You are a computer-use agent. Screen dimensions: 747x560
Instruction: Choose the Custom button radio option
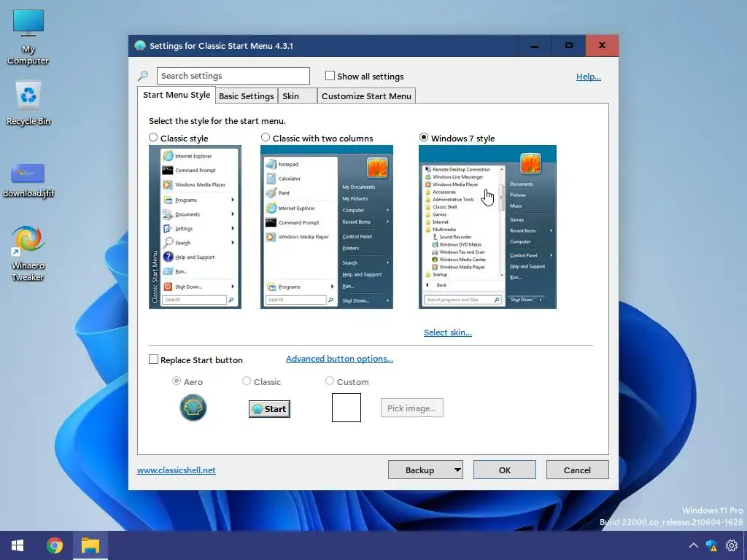tap(329, 381)
